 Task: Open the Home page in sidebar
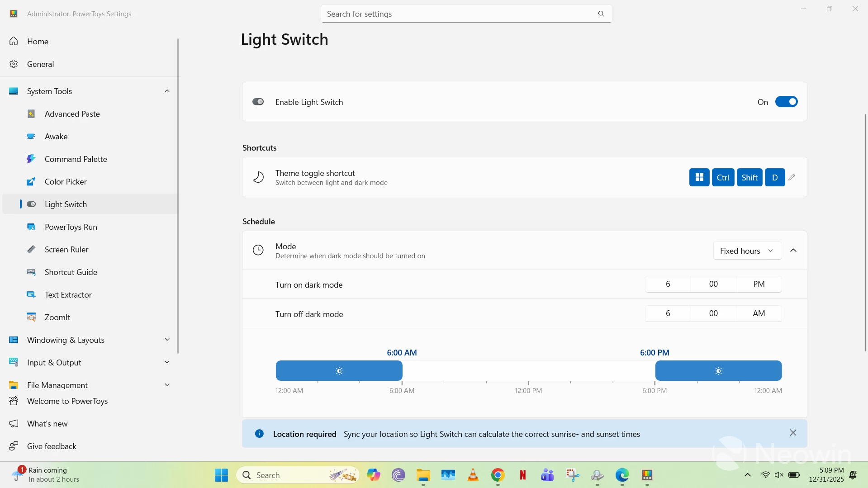coord(90,41)
